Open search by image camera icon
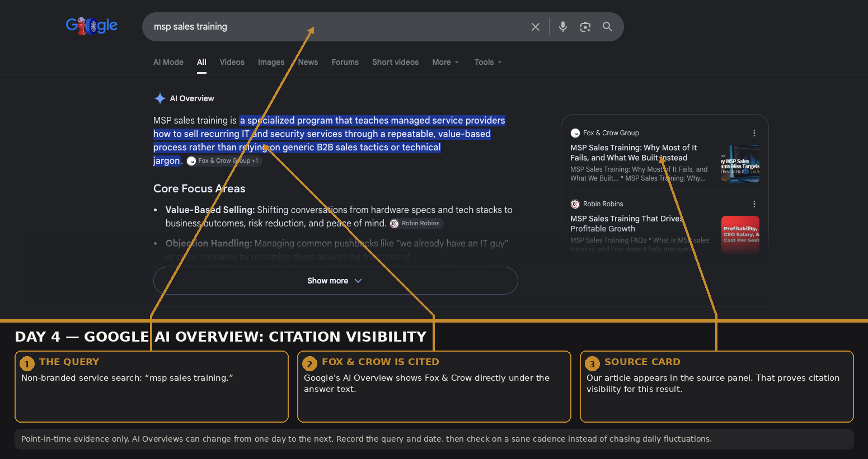Image resolution: width=868 pixels, height=459 pixels. (x=585, y=27)
